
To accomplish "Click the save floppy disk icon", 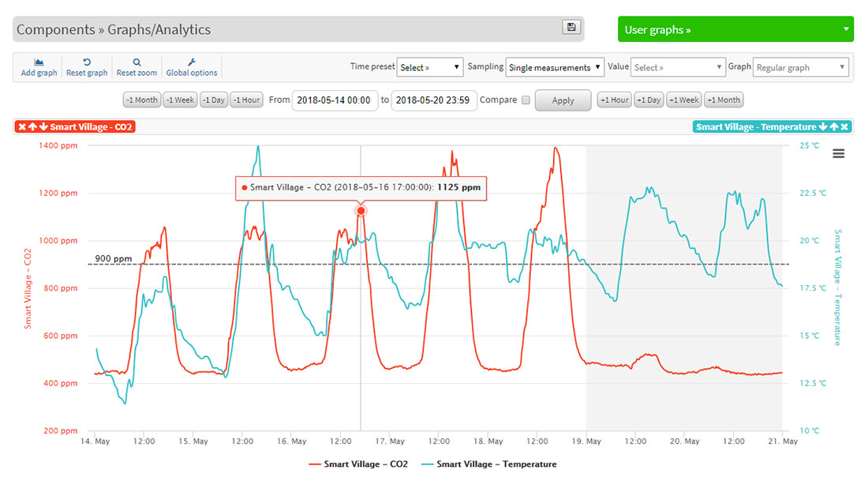I will pos(571,28).
